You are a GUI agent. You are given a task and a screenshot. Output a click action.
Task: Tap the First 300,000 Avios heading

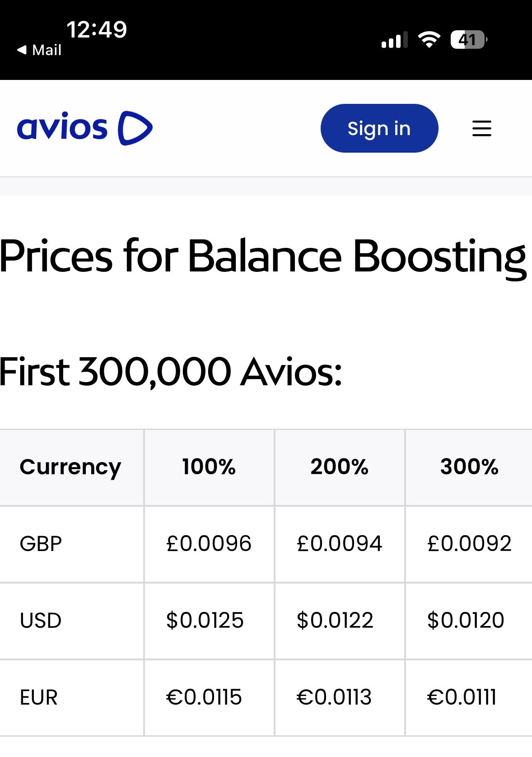coord(171,372)
